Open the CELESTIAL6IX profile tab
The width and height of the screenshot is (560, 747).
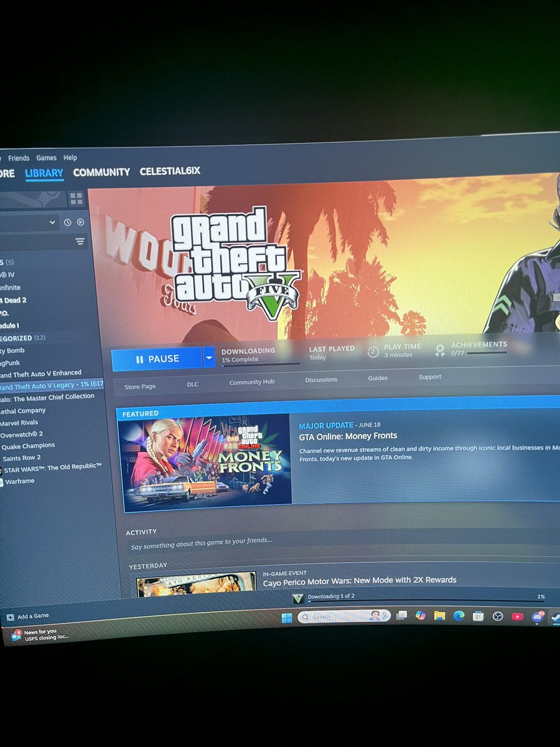click(170, 171)
